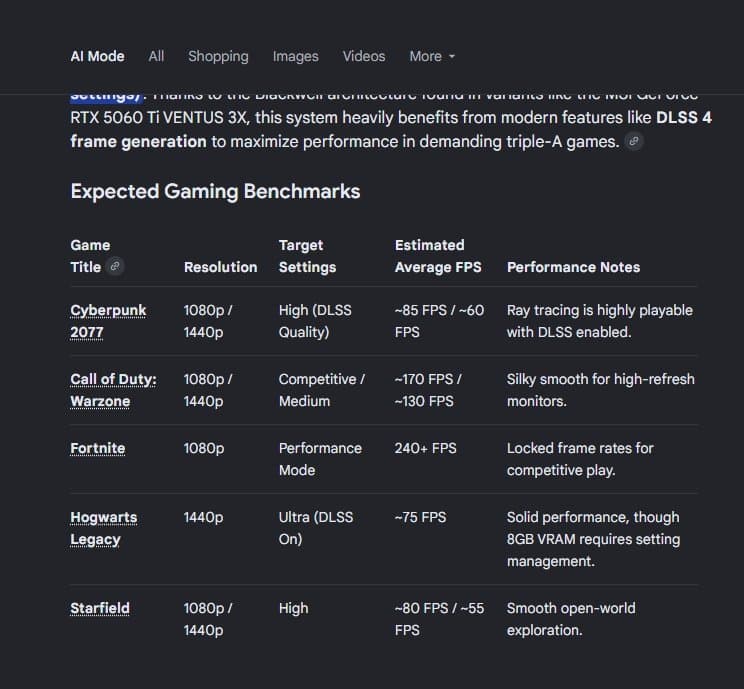This screenshot has width=744, height=689.
Task: Click the link icon beside Game Title header
Action: pos(115,267)
